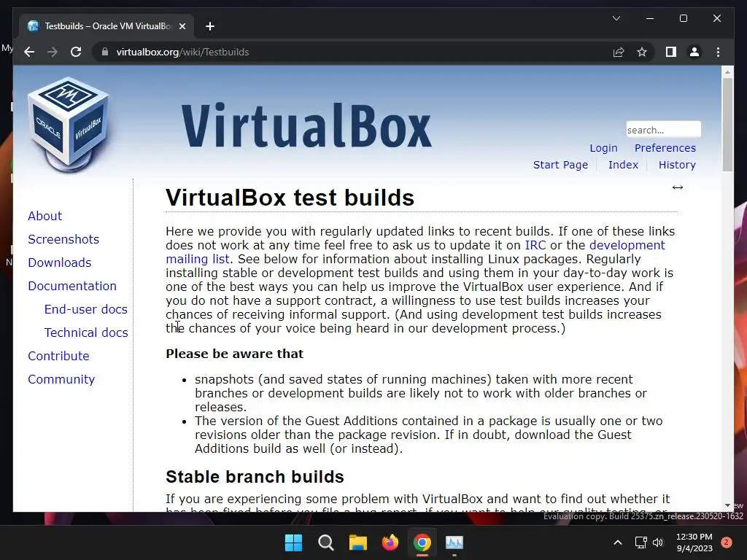Click the scrollbar up arrow
This screenshot has width=747, height=560.
727,72
